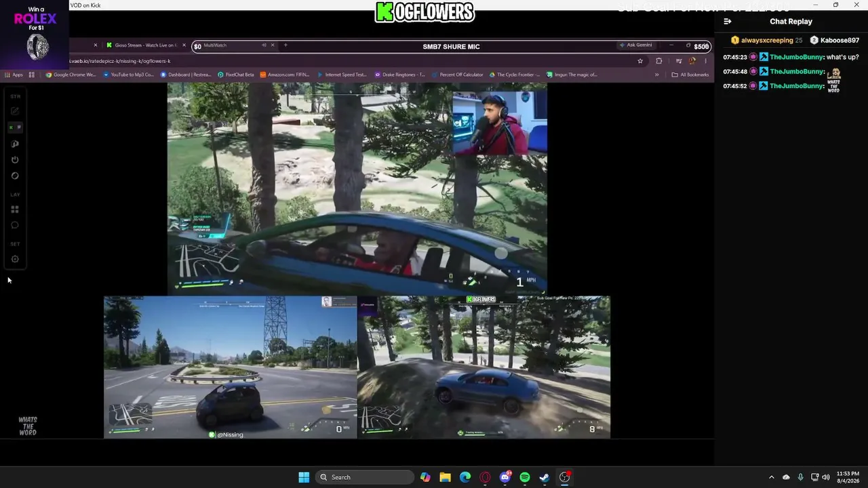Open Discord from the taskbar
The image size is (868, 488).
[x=505, y=477]
